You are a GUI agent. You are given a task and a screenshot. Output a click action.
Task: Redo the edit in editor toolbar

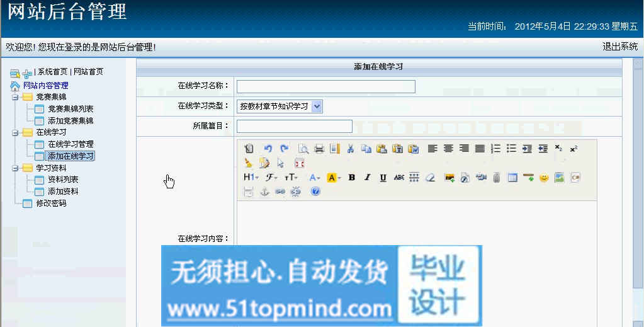(284, 149)
